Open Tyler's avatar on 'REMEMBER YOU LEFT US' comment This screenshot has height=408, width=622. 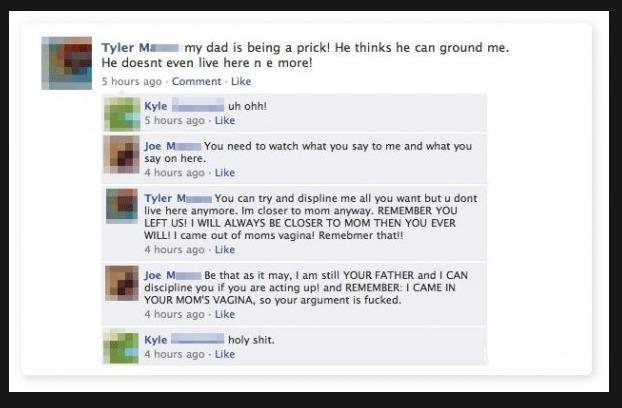click(122, 206)
